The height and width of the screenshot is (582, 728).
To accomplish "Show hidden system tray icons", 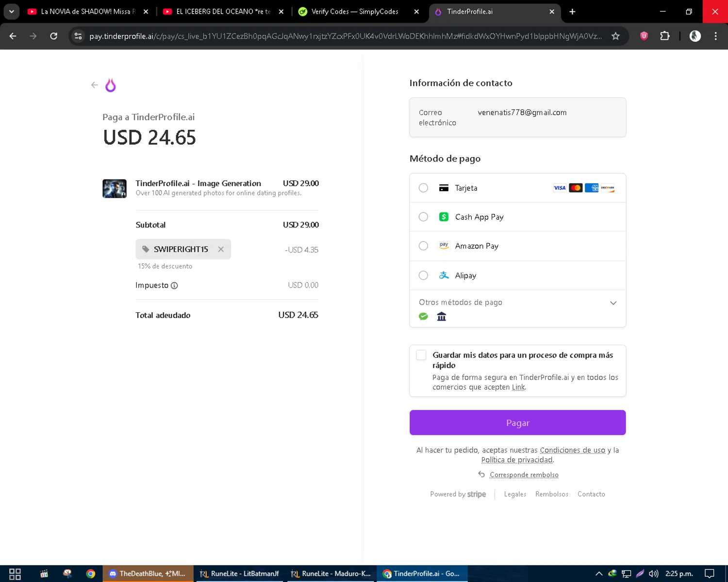I will click(x=599, y=574).
